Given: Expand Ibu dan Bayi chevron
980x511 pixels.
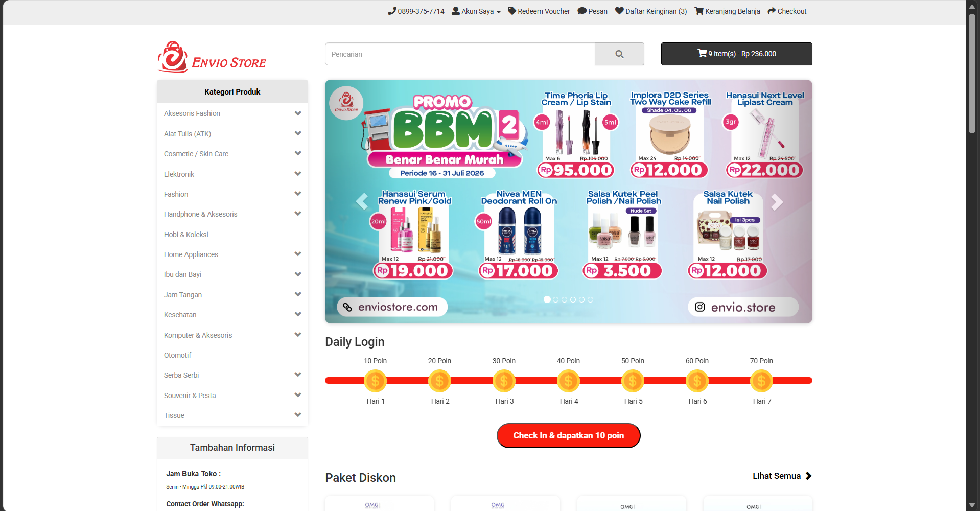Looking at the screenshot, I should pyautogui.click(x=298, y=274).
